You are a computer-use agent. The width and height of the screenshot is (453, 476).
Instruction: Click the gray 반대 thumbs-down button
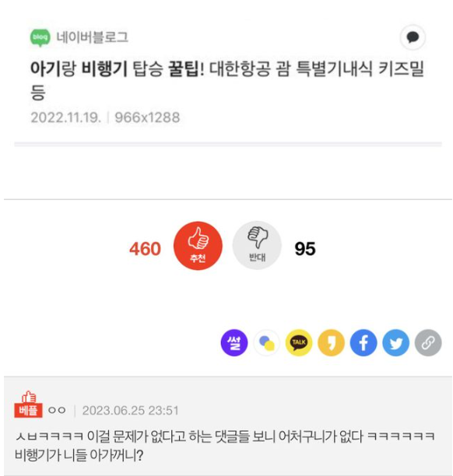257,245
